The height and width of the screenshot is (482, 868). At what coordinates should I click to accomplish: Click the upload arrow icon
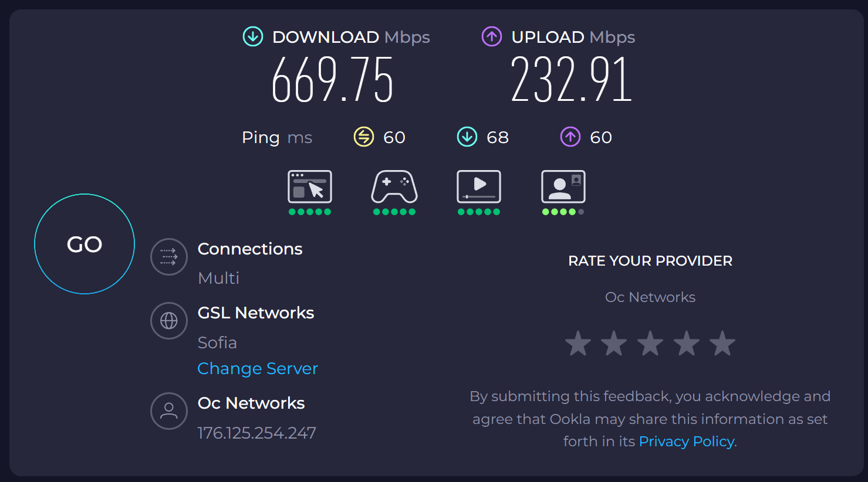click(492, 37)
